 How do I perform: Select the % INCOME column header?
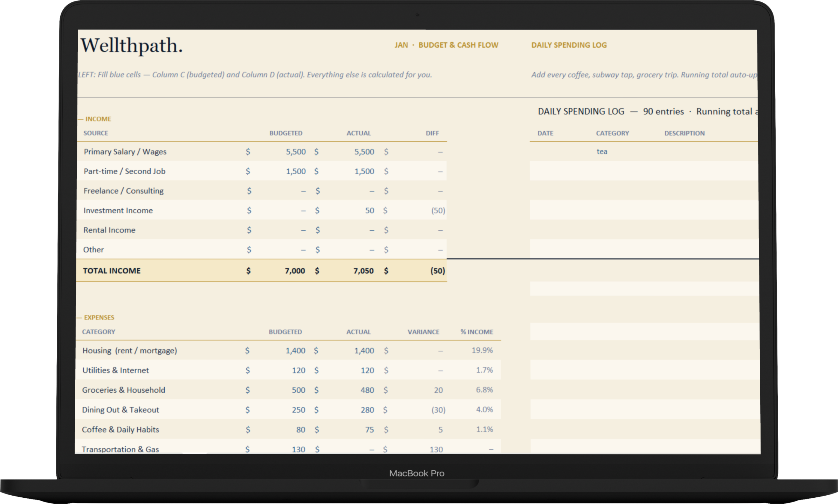pyautogui.click(x=477, y=332)
